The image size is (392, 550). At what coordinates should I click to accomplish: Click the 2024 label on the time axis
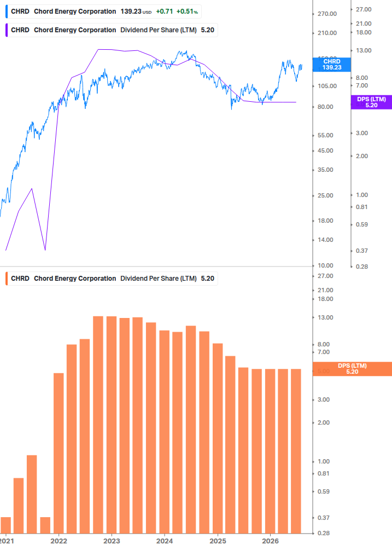pos(165,541)
